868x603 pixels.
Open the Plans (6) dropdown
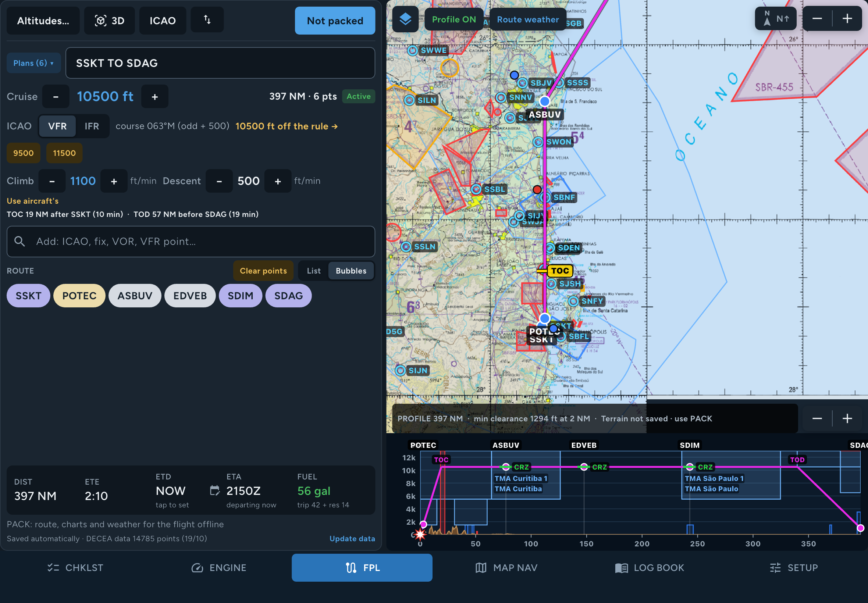click(33, 63)
